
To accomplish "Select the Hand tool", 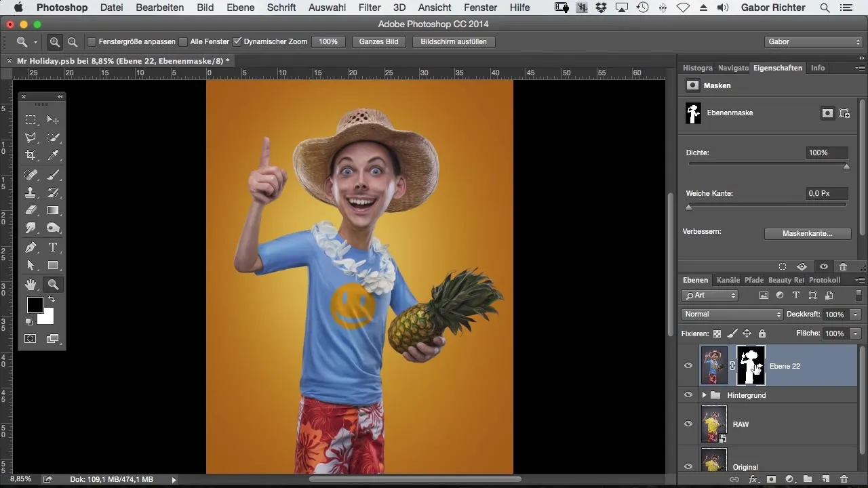I will (x=31, y=285).
